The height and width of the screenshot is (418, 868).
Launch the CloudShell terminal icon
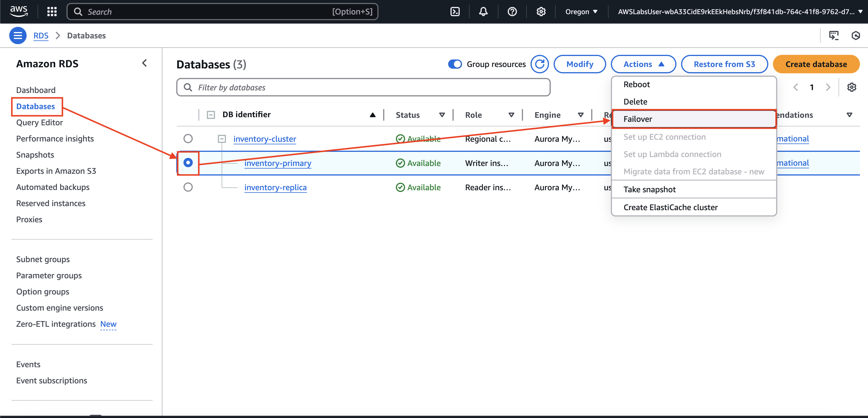tap(455, 12)
